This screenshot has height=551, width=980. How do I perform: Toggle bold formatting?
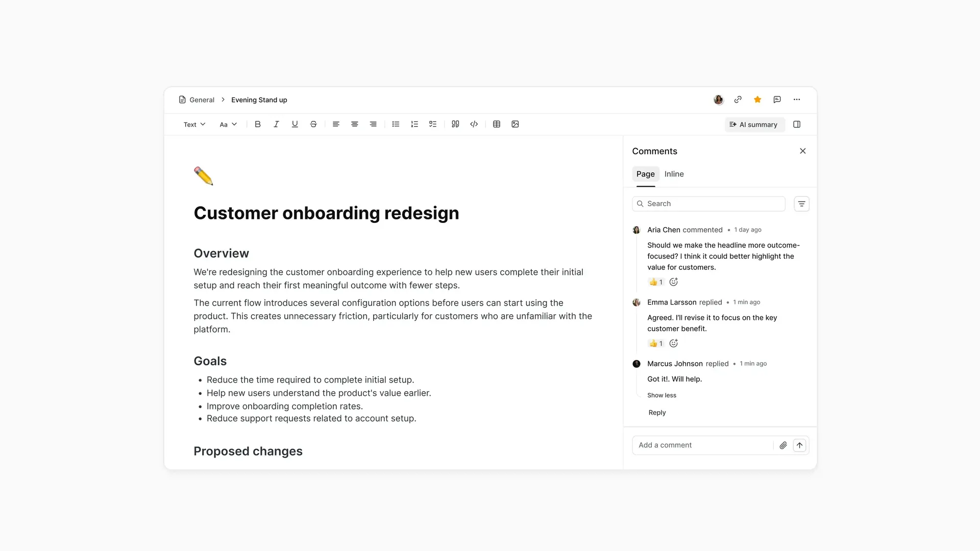click(258, 124)
